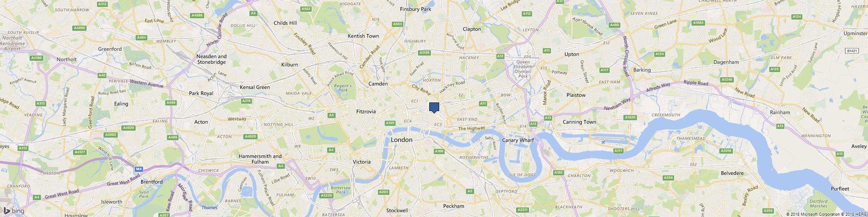Click the blue location pin marker
The image size is (868, 217).
click(x=434, y=108)
